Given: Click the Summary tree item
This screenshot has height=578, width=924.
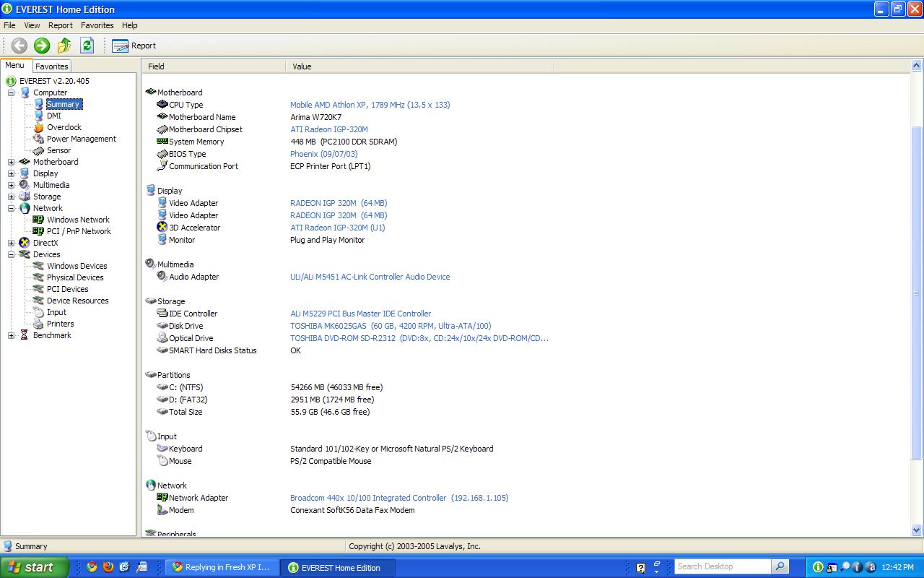Looking at the screenshot, I should pos(63,104).
